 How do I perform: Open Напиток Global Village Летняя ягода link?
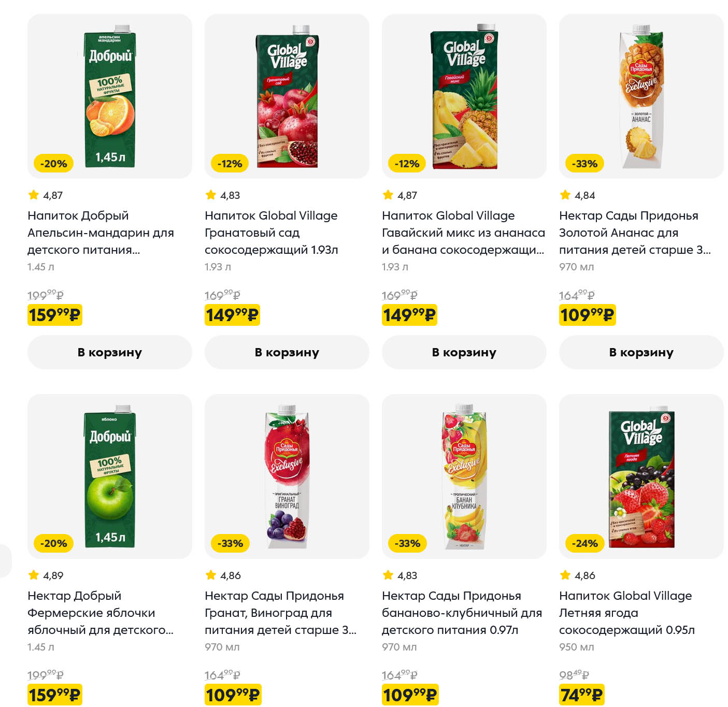626,613
